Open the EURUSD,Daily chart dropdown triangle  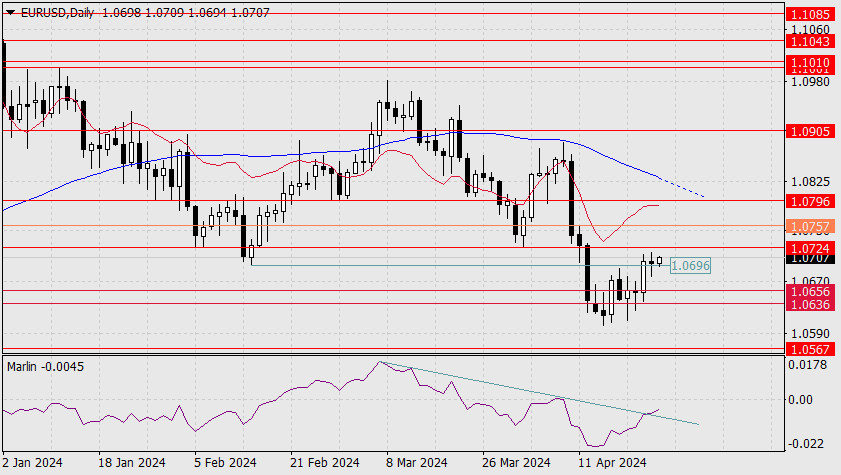tap(10, 12)
